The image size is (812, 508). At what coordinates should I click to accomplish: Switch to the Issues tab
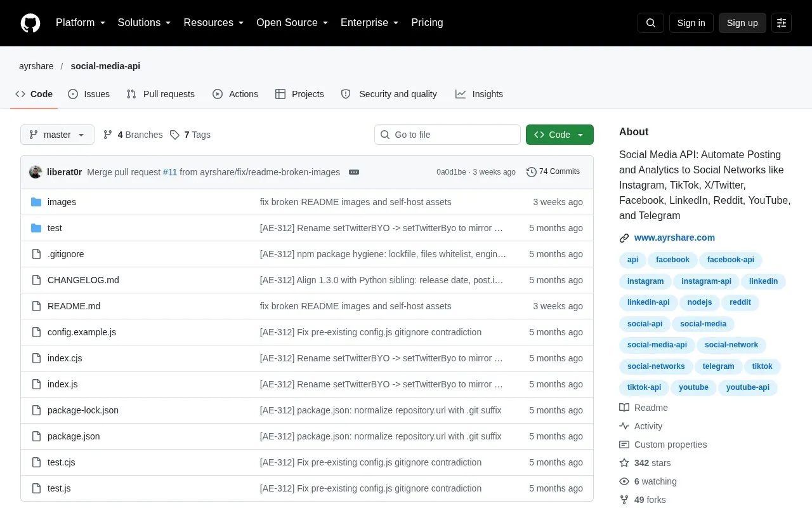click(89, 94)
